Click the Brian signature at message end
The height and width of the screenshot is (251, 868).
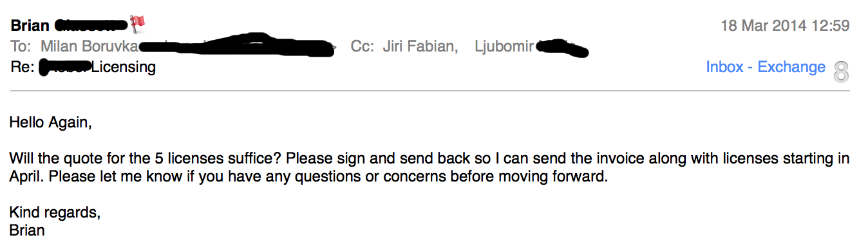click(27, 230)
